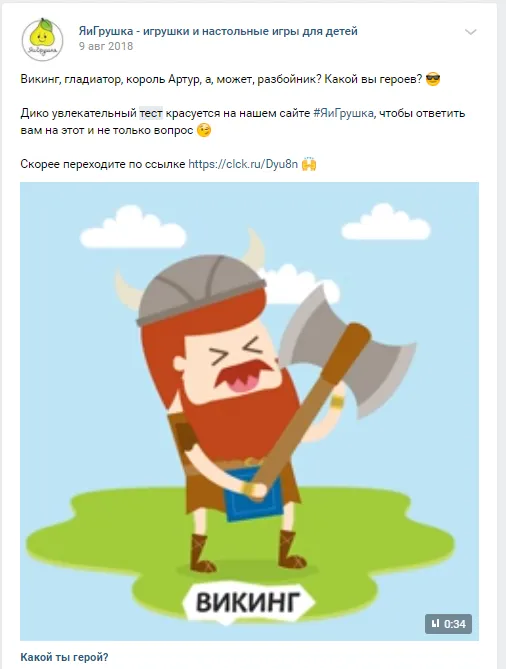Click the winking emoji after вопрос
Image resolution: width=506 pixels, height=669 pixels.
(204, 130)
